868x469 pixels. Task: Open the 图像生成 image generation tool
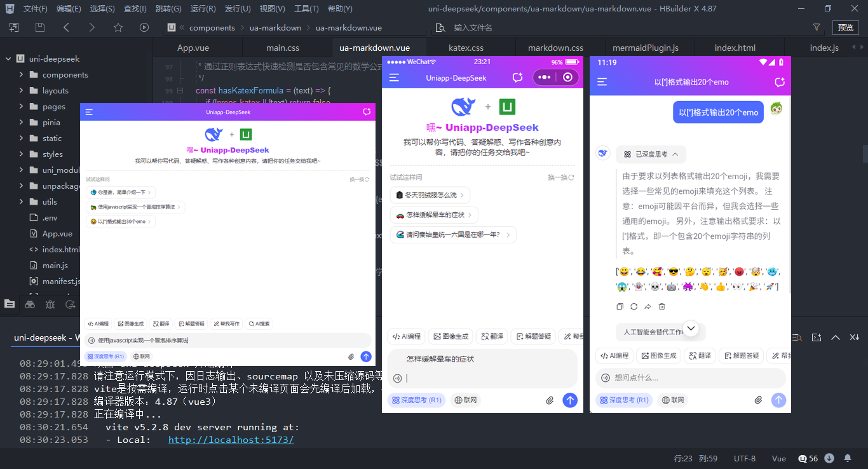[130, 323]
